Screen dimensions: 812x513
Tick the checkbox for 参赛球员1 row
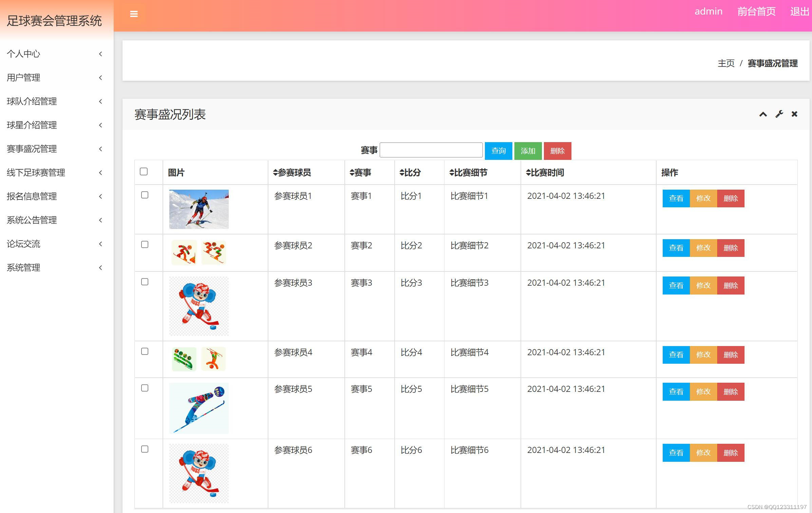145,195
